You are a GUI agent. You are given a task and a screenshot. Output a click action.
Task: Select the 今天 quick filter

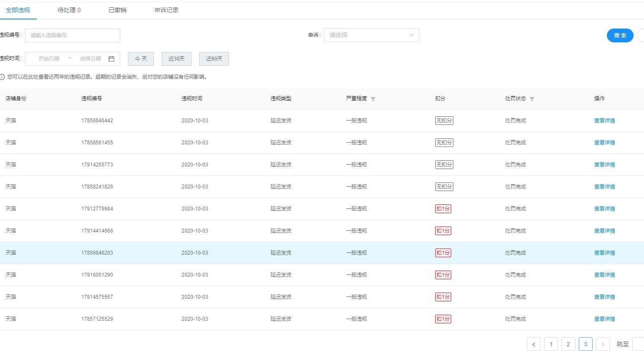[141, 59]
